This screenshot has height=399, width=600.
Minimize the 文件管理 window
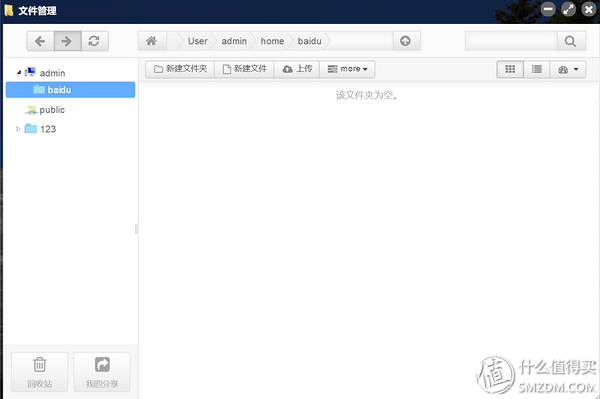(548, 9)
